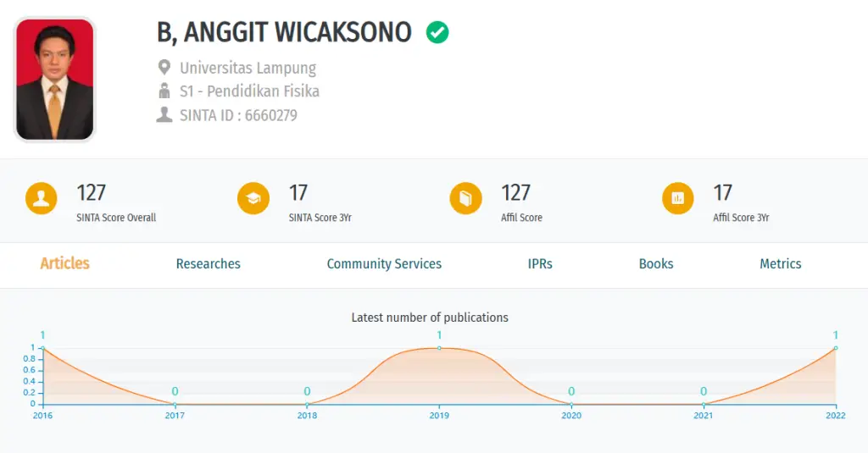View the Metrics tab
Screen dimensions: 868x453
pyautogui.click(x=780, y=264)
